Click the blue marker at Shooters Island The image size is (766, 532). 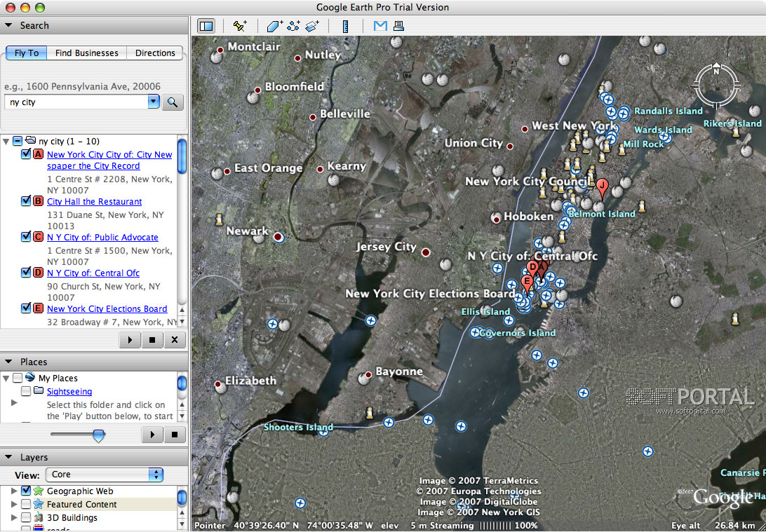[323, 432]
